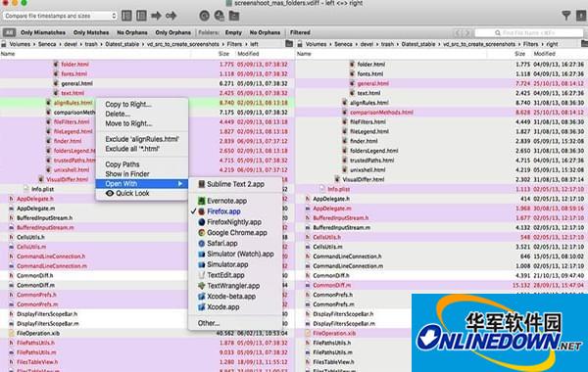588x372 pixels.
Task: Click the globe with calendar toolbar icon
Action: (219, 16)
